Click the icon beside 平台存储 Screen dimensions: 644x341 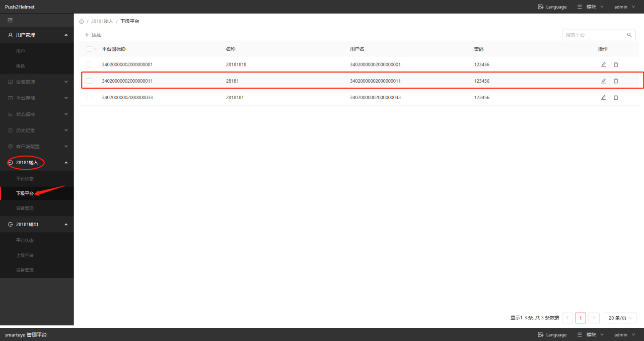pyautogui.click(x=10, y=98)
